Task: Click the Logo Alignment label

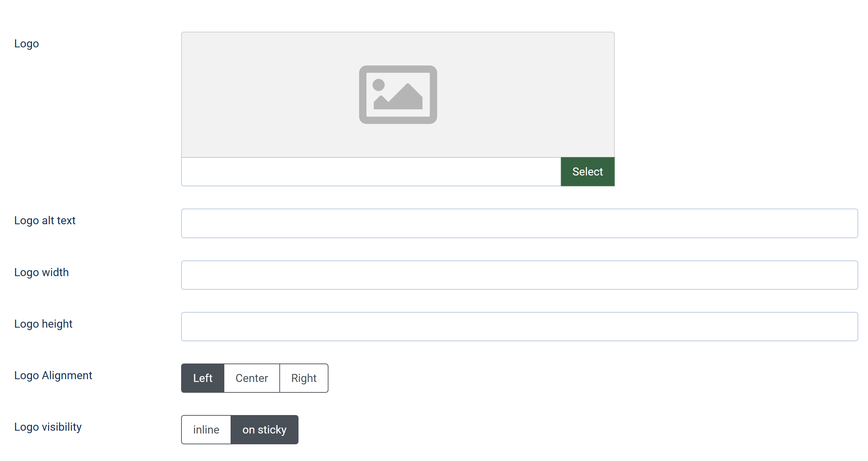Action: point(53,375)
